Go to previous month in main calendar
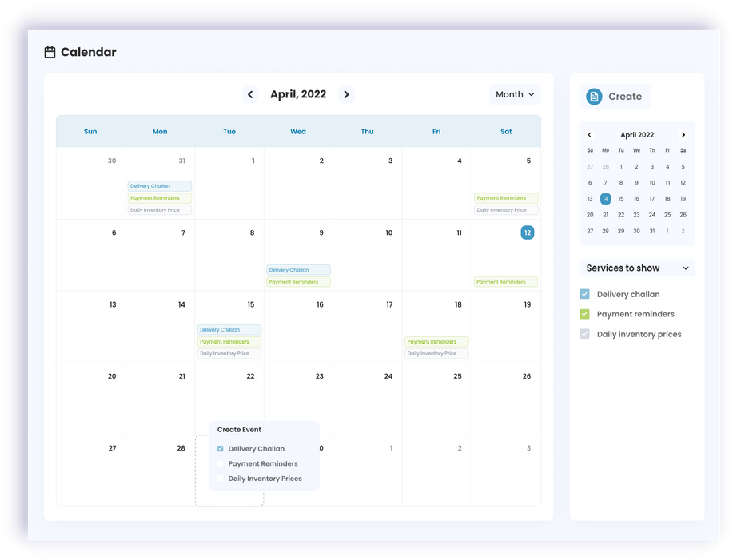The height and width of the screenshot is (560, 733). 250,94
